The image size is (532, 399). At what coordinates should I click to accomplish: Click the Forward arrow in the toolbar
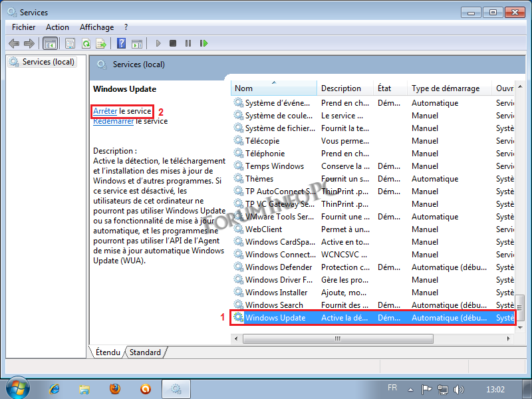(29, 43)
